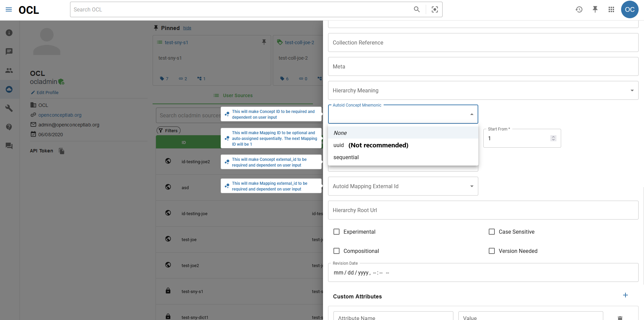Image resolution: width=644 pixels, height=320 pixels.
Task: Choose uuid (Not recommended) from the open menu
Action: (x=371, y=145)
